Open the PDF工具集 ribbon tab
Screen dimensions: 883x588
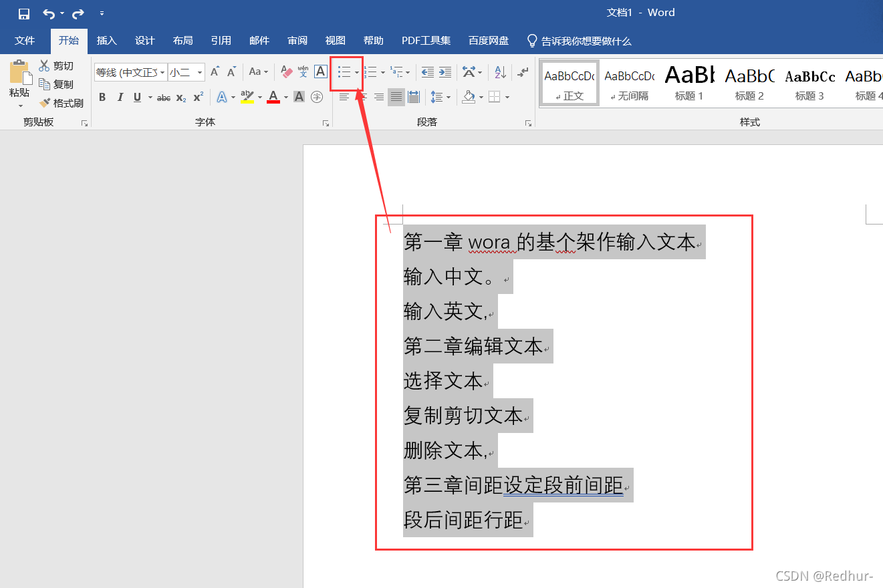point(426,41)
